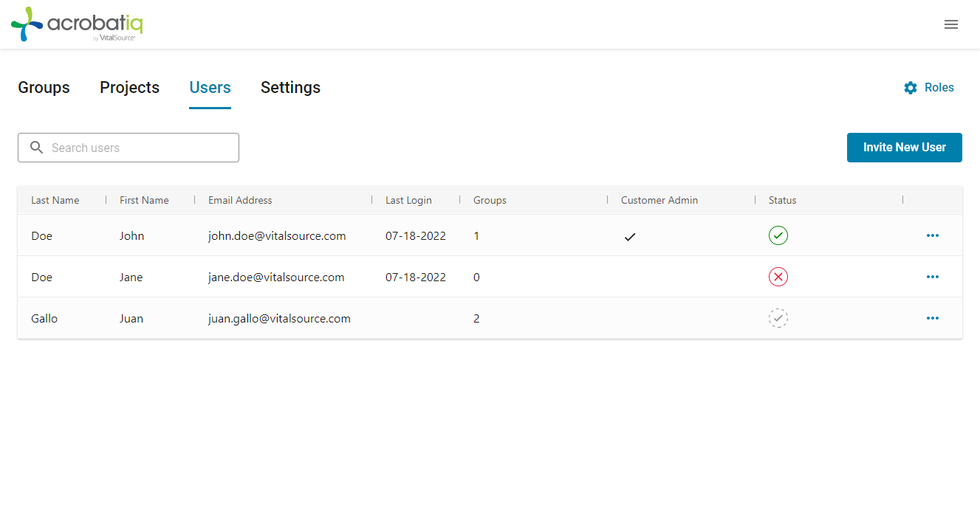980x524 pixels.
Task: Click the Acrobatiq logo
Action: [77, 24]
